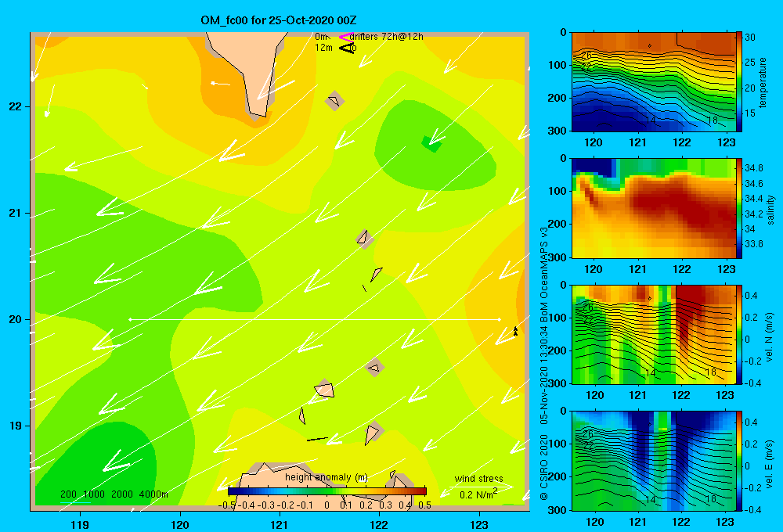
Task: Click the black 12m drifter symbol in legend
Action: click(x=347, y=48)
